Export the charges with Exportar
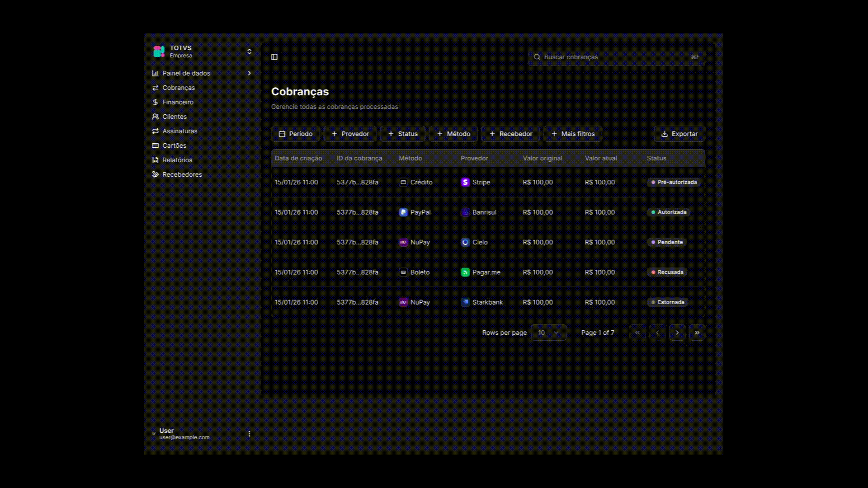Image resolution: width=868 pixels, height=488 pixels. (679, 134)
